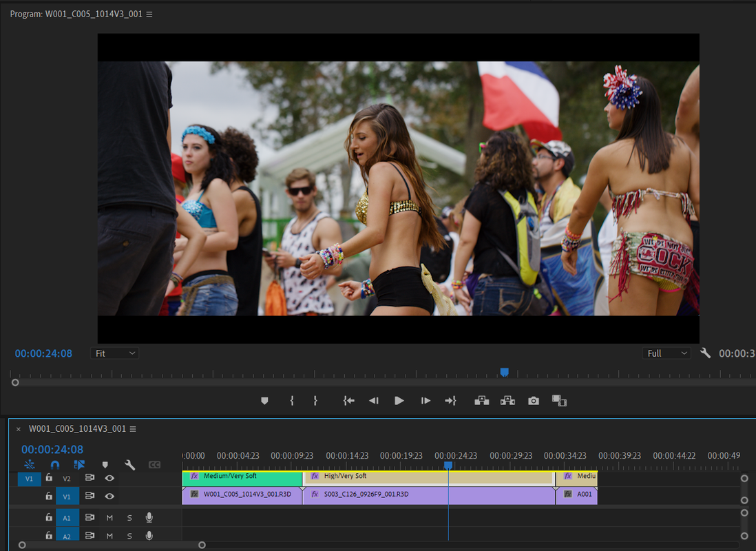Add marker in timeline header
Viewport: 756px width, 551px height.
(x=105, y=465)
